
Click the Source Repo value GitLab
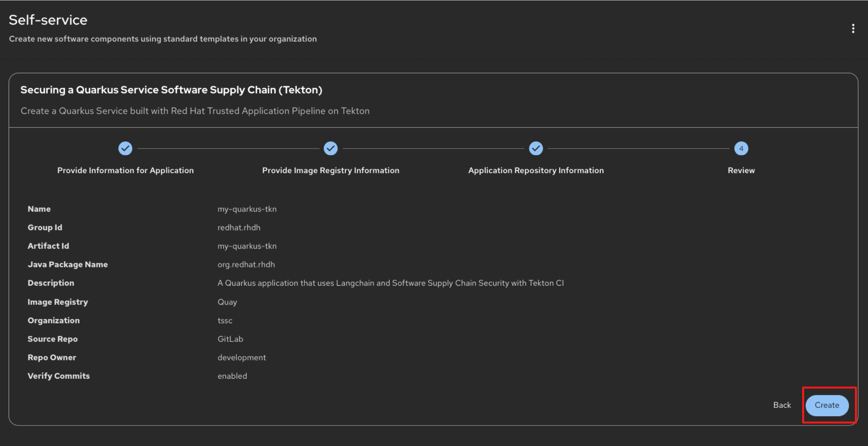pos(230,339)
